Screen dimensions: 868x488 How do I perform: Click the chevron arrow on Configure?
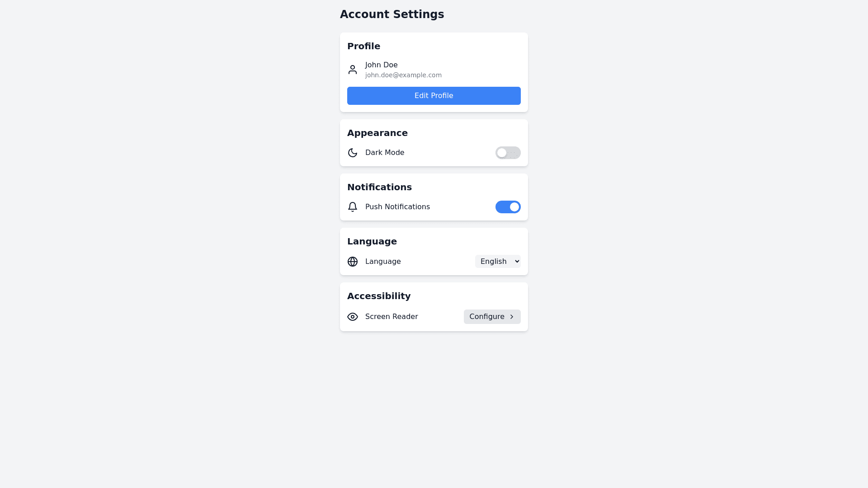click(512, 317)
